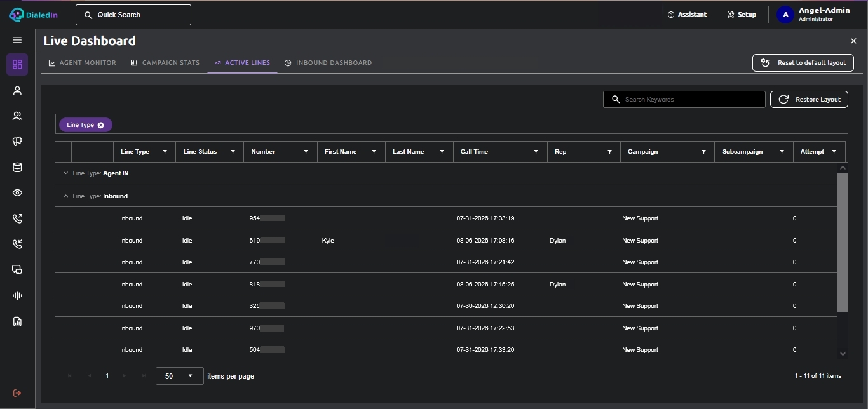Click the Quick Search box
This screenshot has height=409, width=868.
[133, 15]
